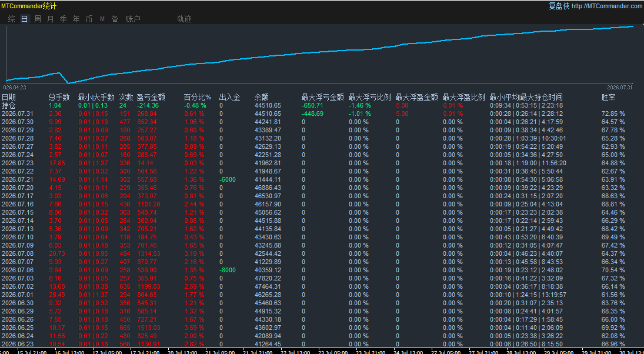Image resolution: width=644 pixels, height=354 pixels.
Task: Click the 最大浮亏比例 column header
Action: (x=370, y=98)
